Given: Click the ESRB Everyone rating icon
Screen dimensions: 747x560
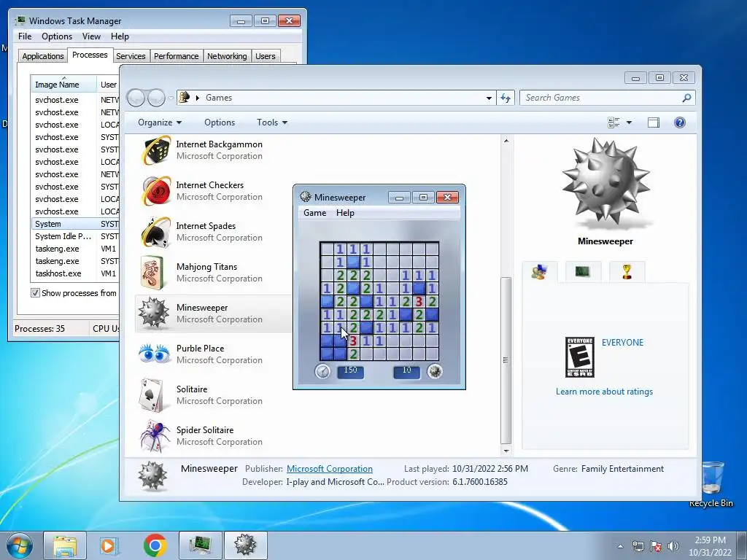Looking at the screenshot, I should click(x=579, y=357).
